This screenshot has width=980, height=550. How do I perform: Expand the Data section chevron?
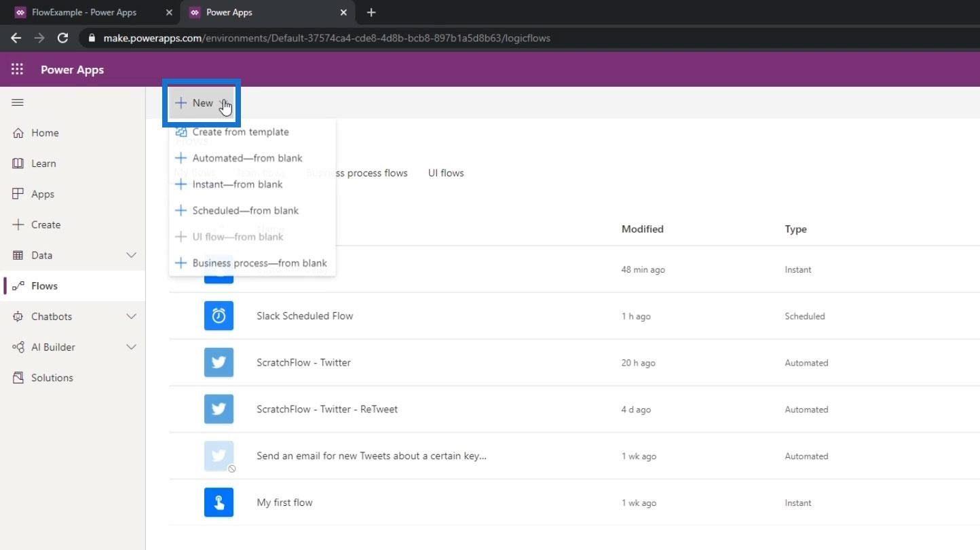(132, 255)
